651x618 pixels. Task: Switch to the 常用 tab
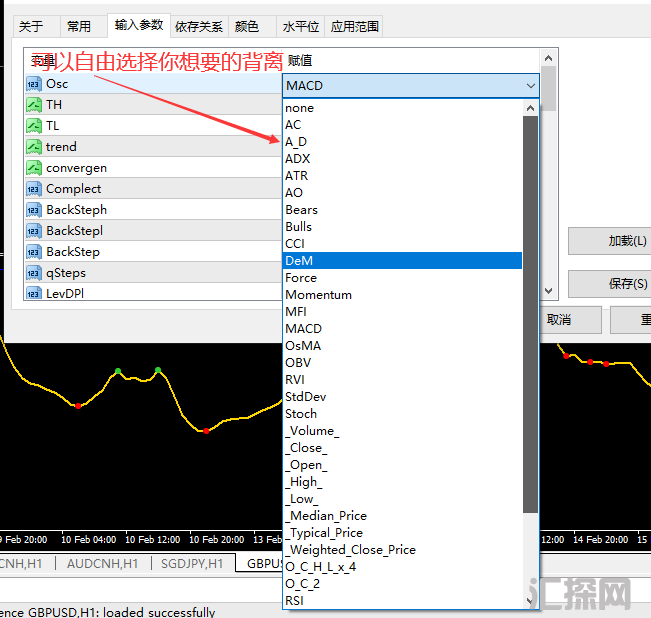[84, 27]
